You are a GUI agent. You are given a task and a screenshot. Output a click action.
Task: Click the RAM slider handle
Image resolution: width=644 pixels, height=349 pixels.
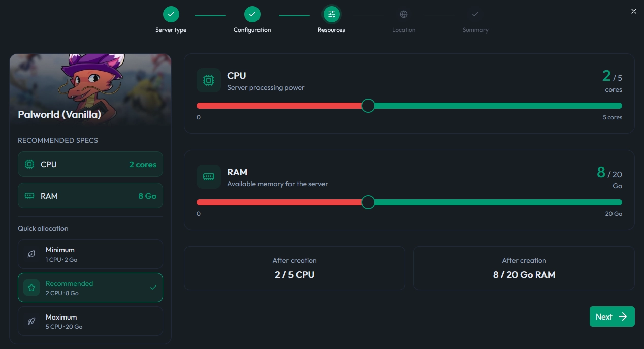(368, 202)
